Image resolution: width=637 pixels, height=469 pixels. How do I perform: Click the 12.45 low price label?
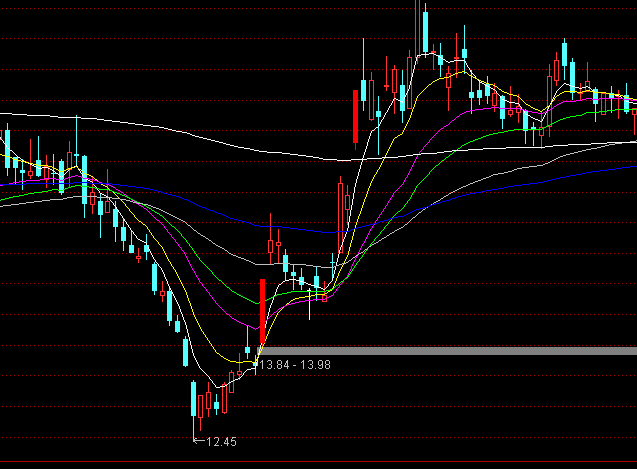click(x=221, y=441)
